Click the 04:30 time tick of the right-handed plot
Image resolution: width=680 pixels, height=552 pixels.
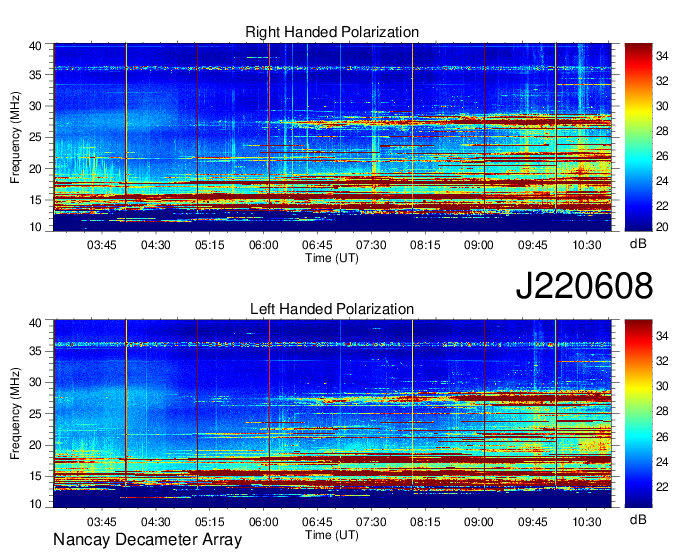pos(155,245)
